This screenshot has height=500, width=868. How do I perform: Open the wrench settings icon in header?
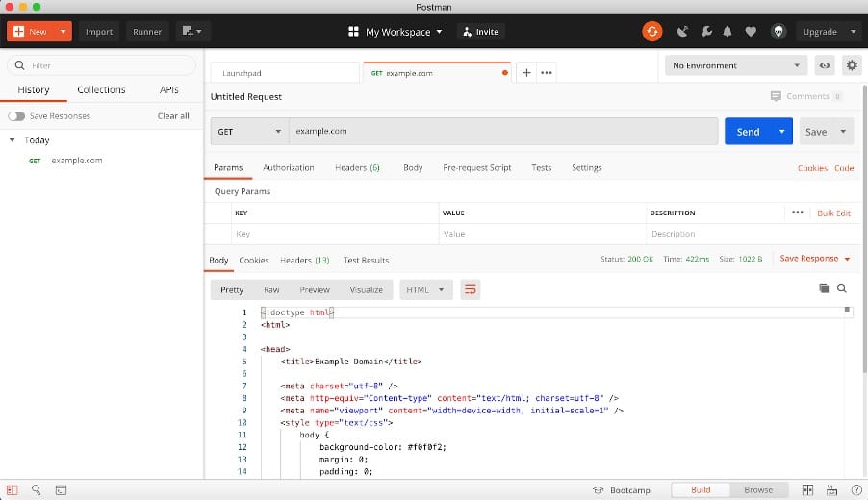pos(705,32)
